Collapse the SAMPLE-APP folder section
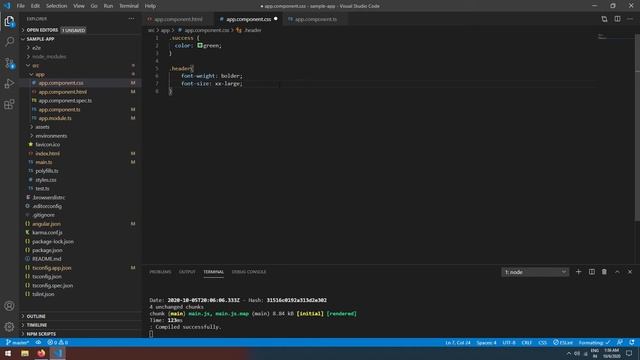The image size is (640, 360). click(80, 39)
